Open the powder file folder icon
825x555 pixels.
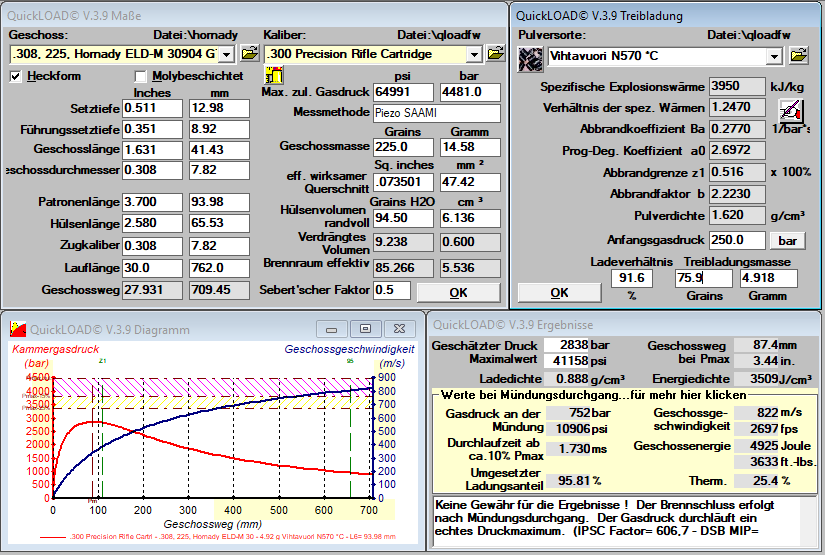click(798, 55)
